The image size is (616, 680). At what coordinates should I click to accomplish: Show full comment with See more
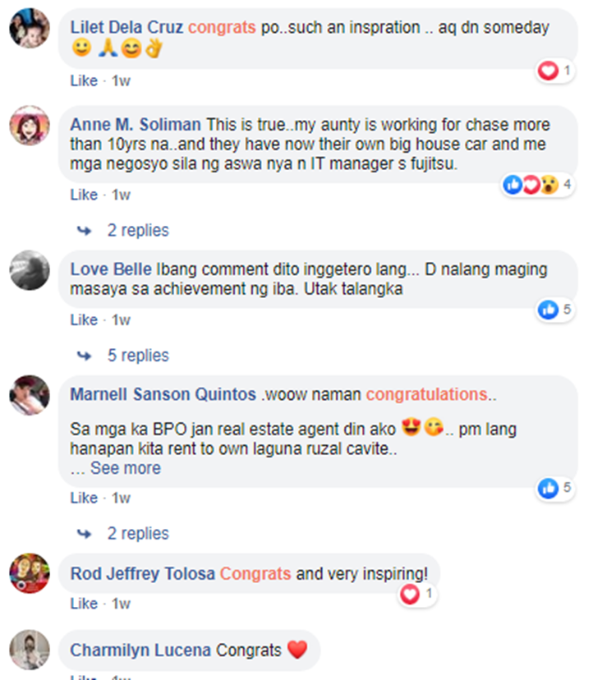[x=126, y=468]
